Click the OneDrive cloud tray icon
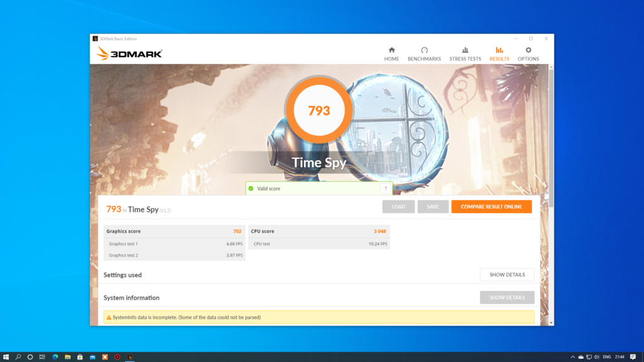Screen dimensions: 644x362 pyautogui.click(x=580, y=357)
